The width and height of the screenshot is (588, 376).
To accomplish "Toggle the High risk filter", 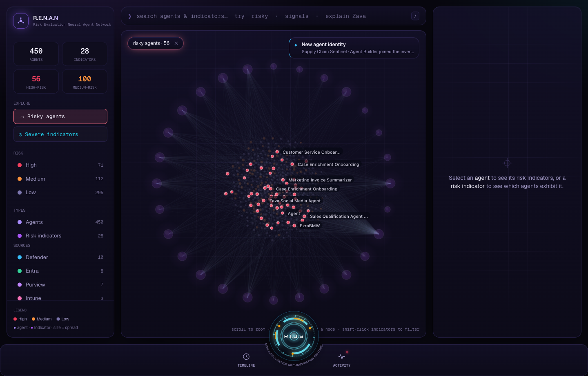I will pyautogui.click(x=60, y=165).
